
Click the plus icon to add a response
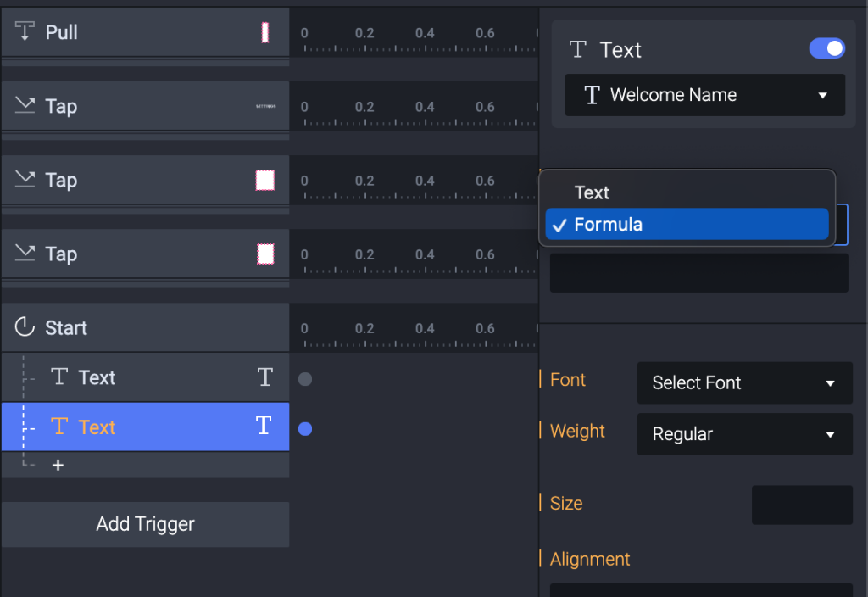[x=58, y=466]
